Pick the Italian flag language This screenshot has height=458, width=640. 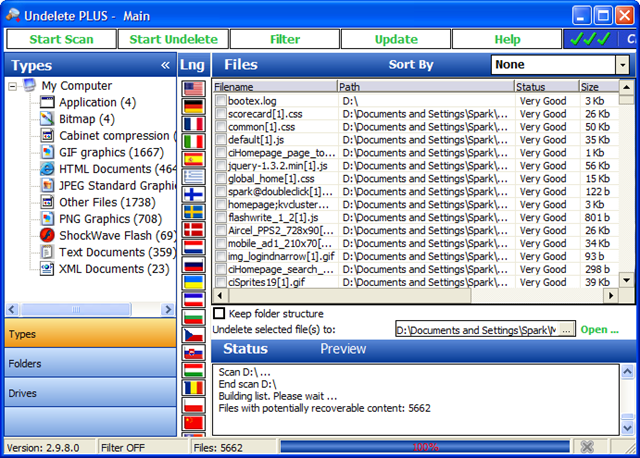[193, 141]
